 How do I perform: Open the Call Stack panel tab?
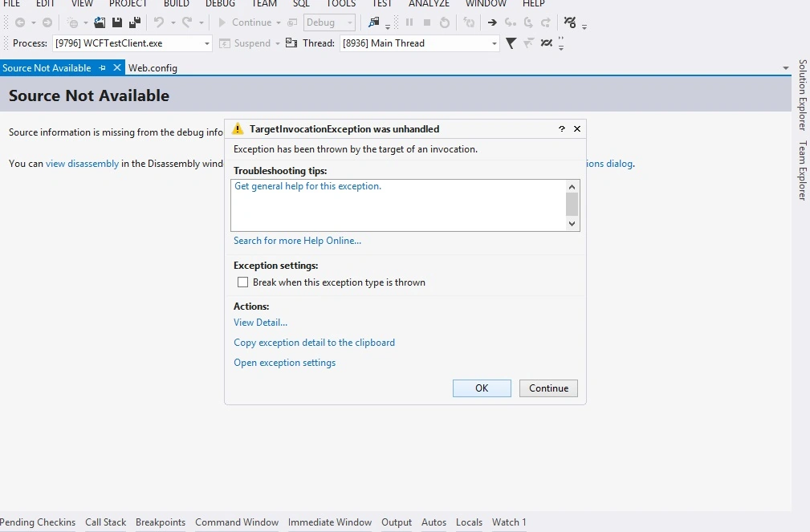tap(105, 522)
